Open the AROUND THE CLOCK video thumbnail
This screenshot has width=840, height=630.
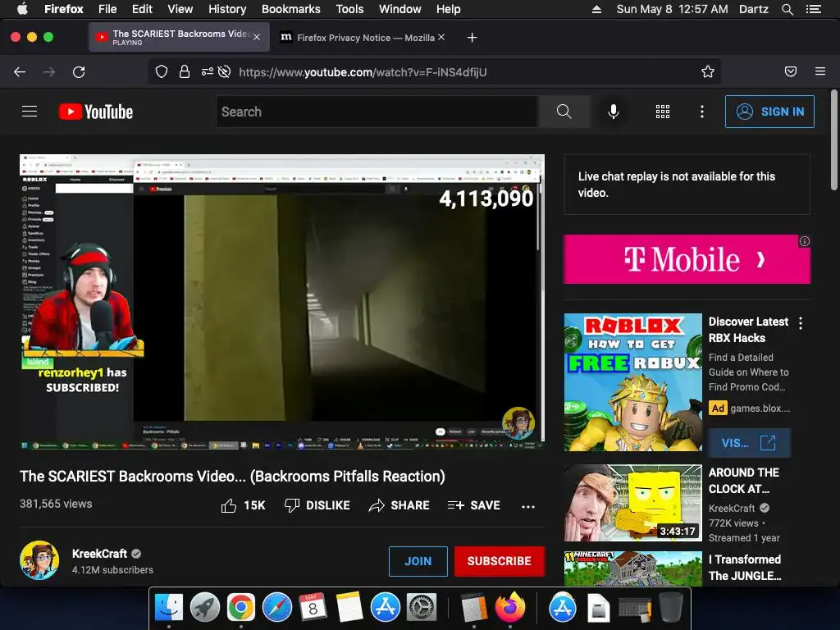632,503
